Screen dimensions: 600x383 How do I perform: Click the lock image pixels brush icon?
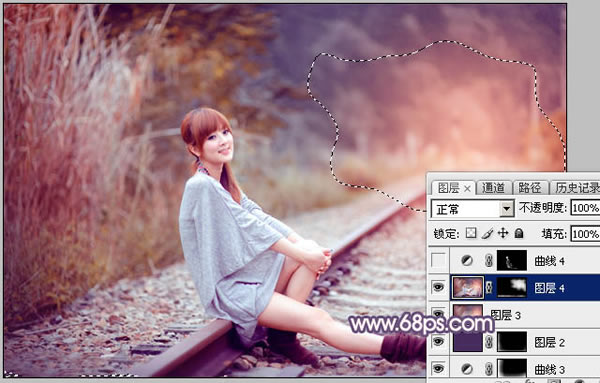(x=487, y=233)
